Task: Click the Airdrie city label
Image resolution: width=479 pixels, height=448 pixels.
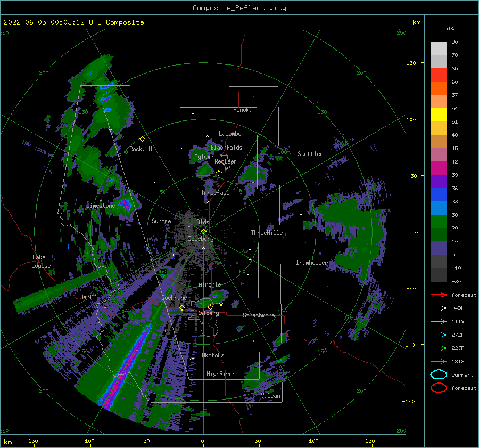Action: pos(210,284)
